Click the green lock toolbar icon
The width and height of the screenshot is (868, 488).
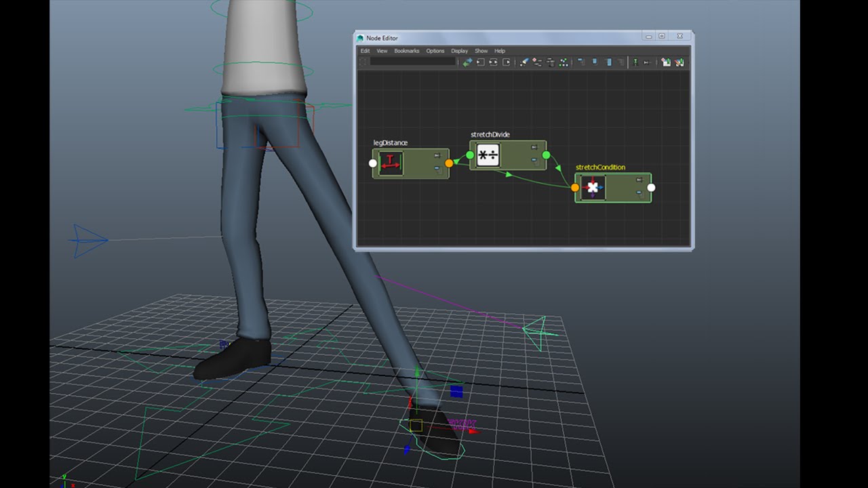pyautogui.click(x=635, y=62)
